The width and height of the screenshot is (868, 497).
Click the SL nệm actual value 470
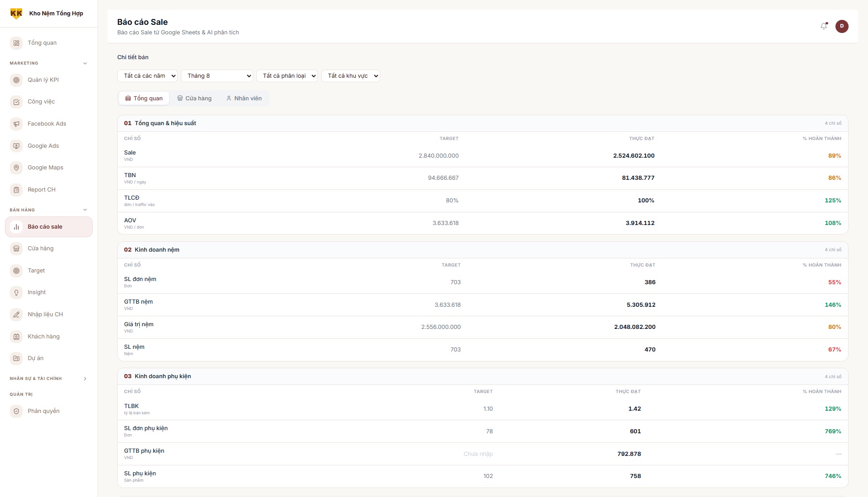pos(650,350)
